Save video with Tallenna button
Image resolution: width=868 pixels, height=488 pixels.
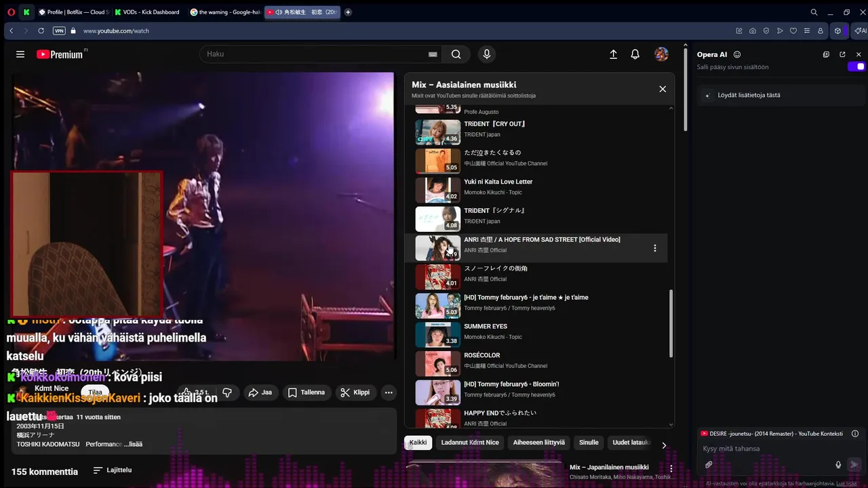coord(306,392)
